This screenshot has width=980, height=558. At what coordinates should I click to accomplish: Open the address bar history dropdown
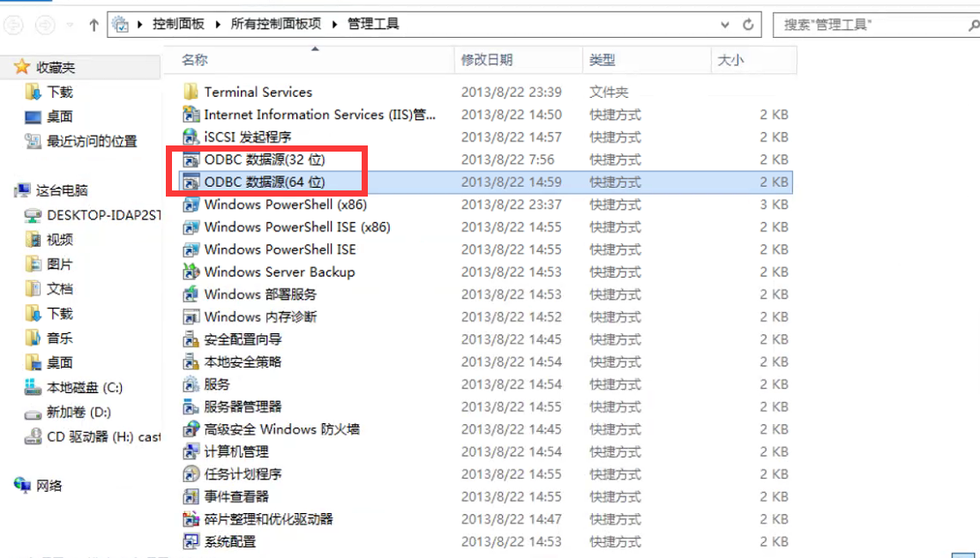click(x=725, y=25)
